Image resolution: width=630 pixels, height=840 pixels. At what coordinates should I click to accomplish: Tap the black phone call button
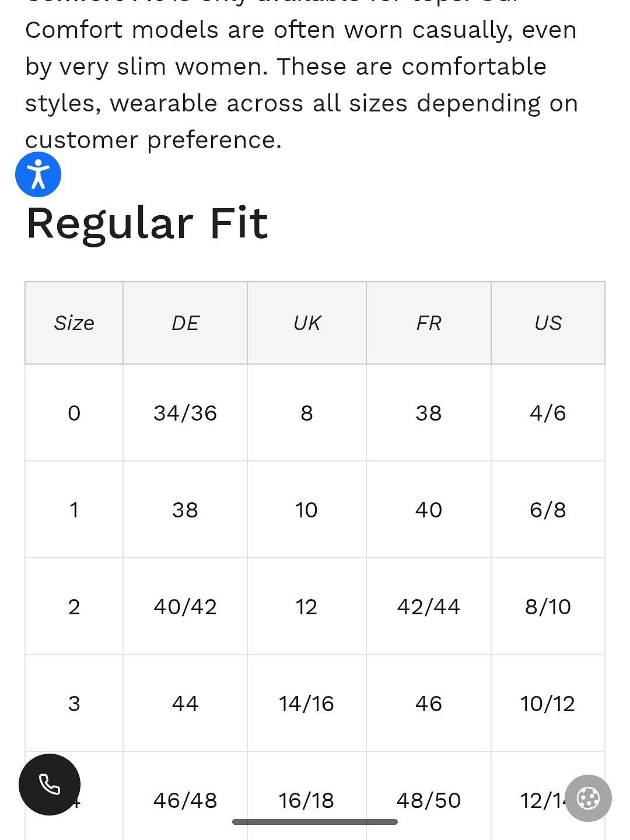coord(50,785)
